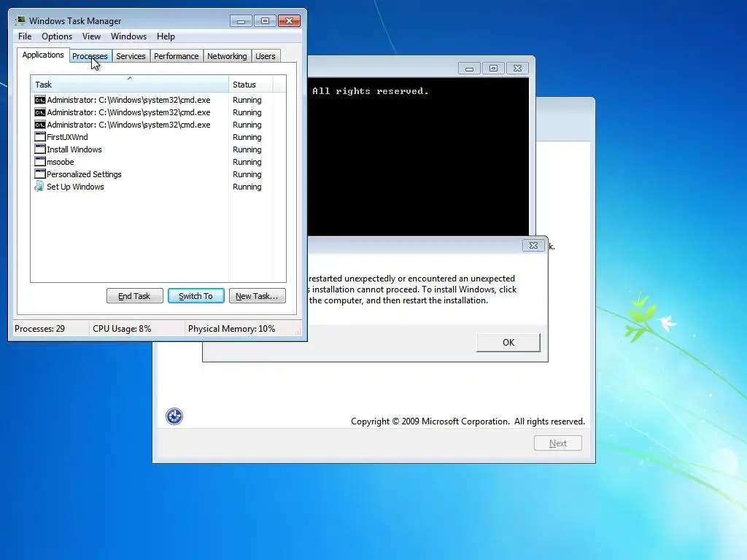The image size is (747, 560).
Task: Maximize the Windows Task Manager window
Action: pyautogui.click(x=265, y=21)
